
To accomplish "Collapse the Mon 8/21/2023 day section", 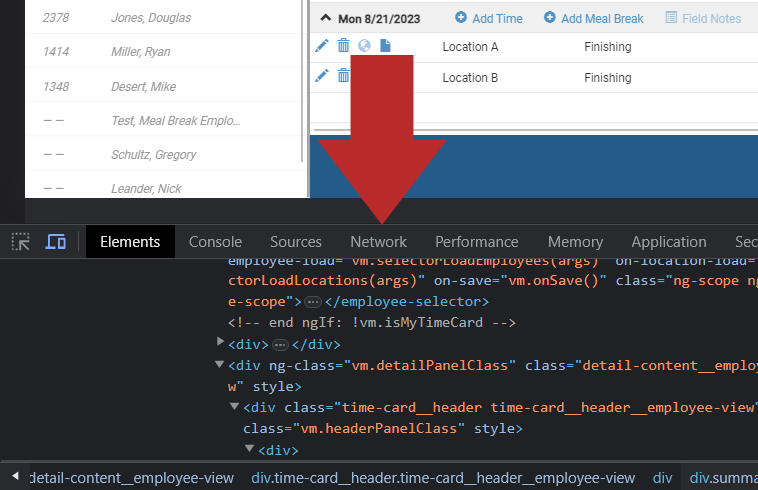I will [x=326, y=18].
